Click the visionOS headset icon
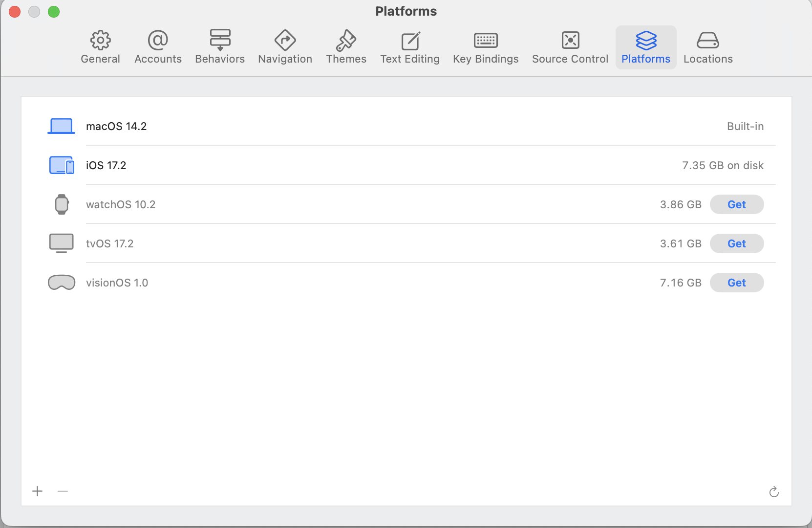Viewport: 812px width, 528px height. point(62,283)
